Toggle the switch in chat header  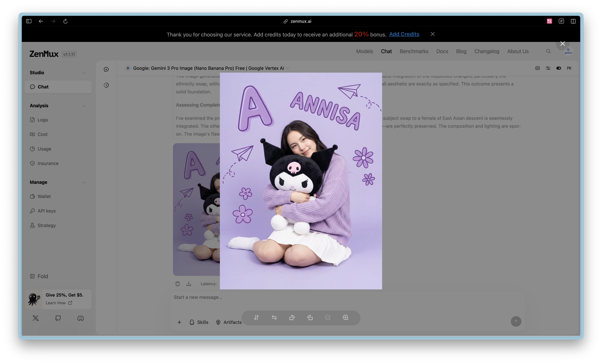(x=559, y=68)
